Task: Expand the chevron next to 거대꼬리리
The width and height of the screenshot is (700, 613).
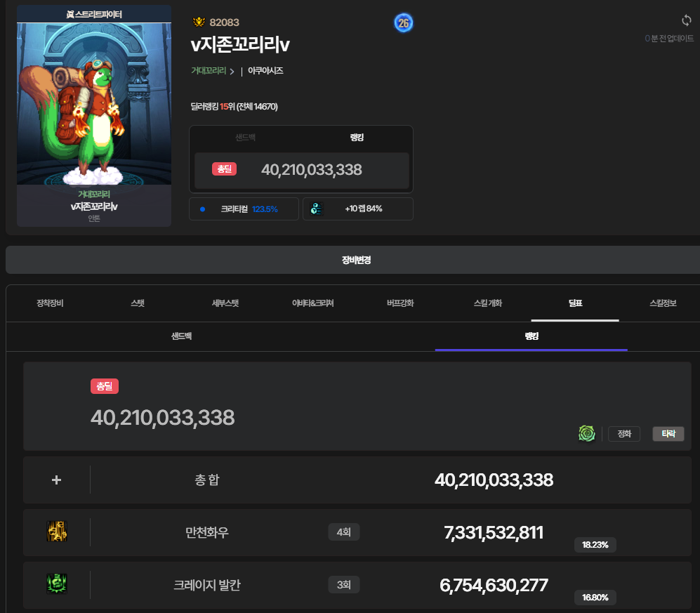Action: (x=232, y=72)
